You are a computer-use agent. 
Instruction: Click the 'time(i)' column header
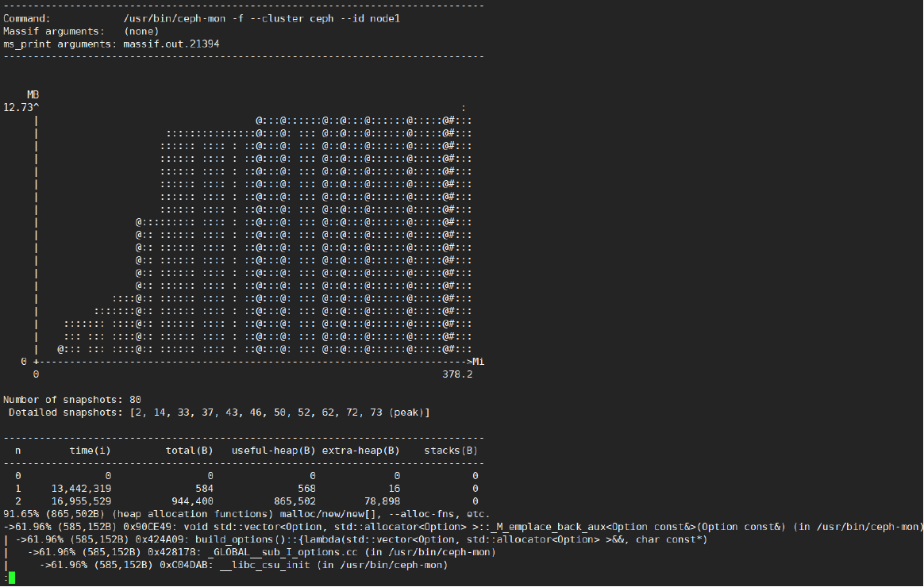pos(90,451)
